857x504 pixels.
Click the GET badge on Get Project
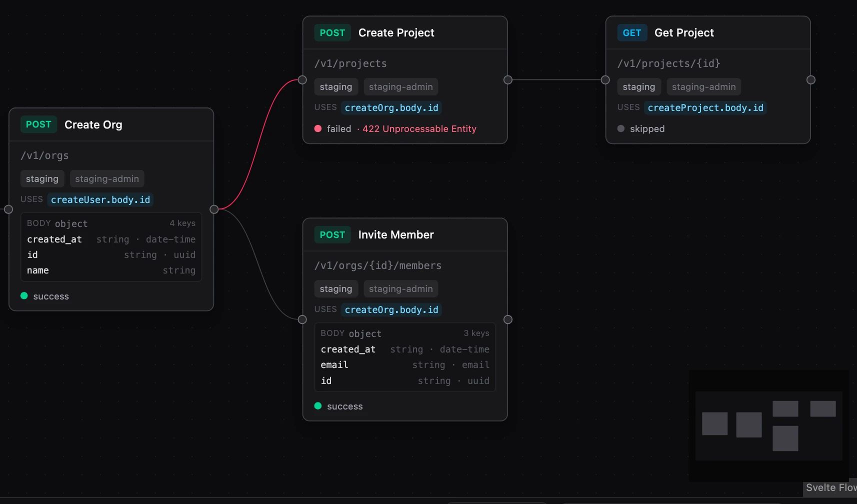click(632, 32)
